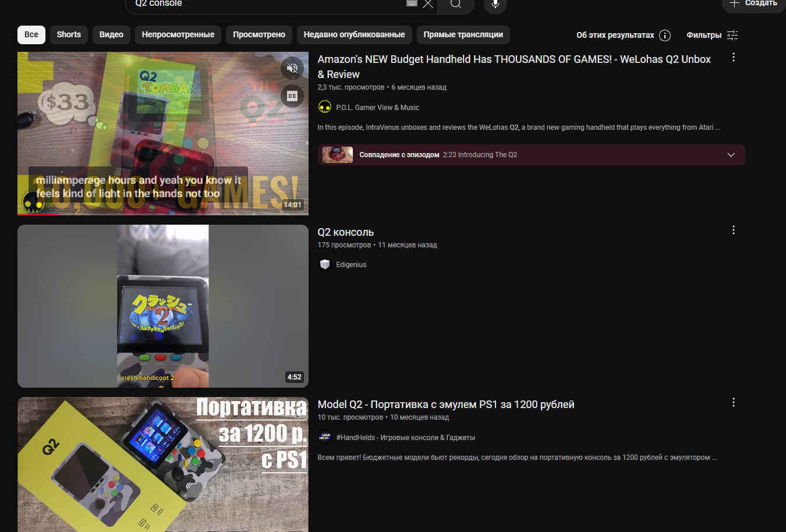Open the Об этих результатах info icon
Screen dimensions: 786x532
tap(665, 36)
